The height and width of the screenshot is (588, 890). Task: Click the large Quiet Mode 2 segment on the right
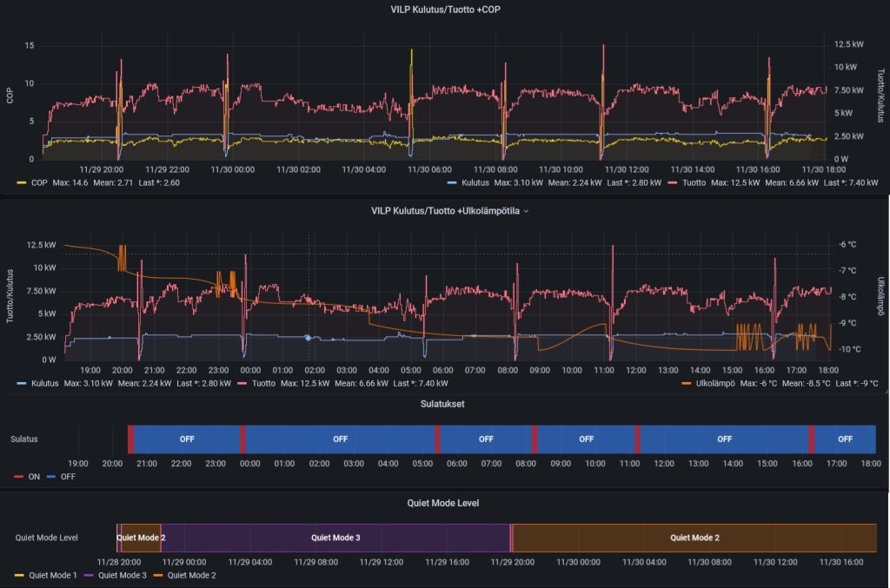694,538
